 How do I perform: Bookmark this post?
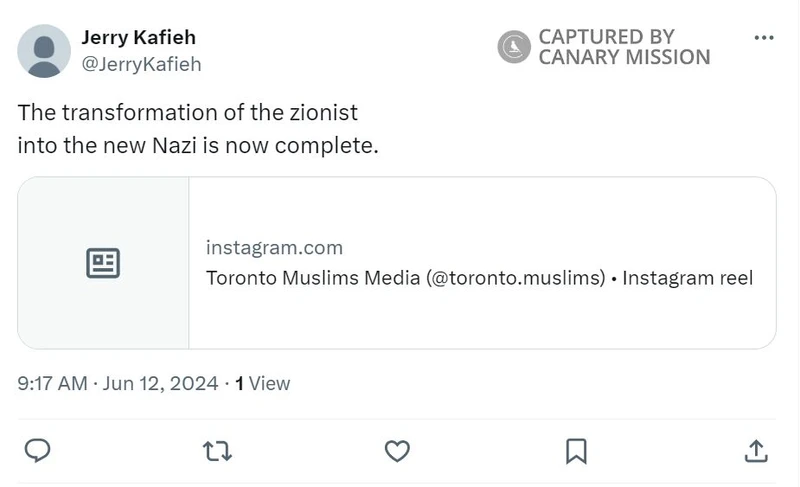[x=576, y=451]
